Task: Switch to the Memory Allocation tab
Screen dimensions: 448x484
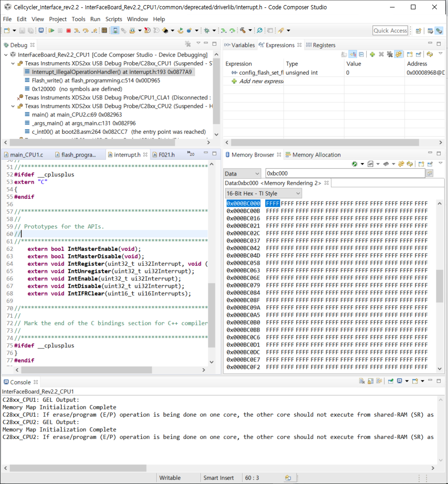Action: tap(313, 155)
